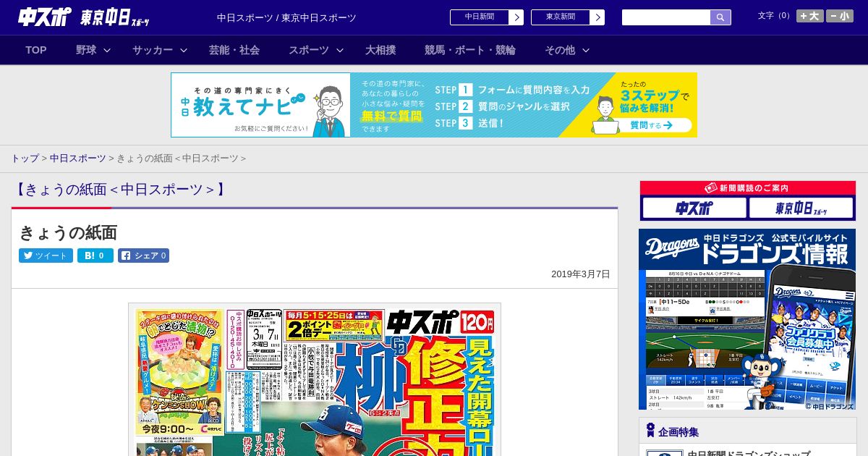Click 新聞購読のご案内 header in sidebar

tap(748, 188)
